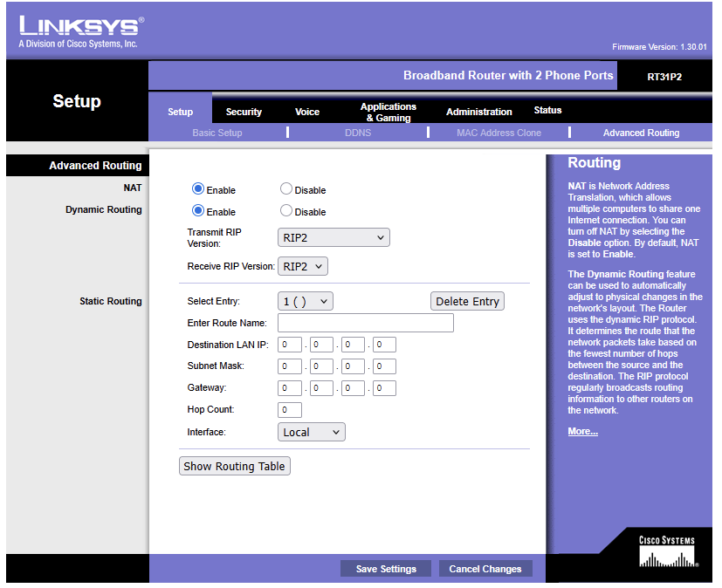722x588 pixels.
Task: Switch to the Setup main tab
Action: tap(180, 112)
